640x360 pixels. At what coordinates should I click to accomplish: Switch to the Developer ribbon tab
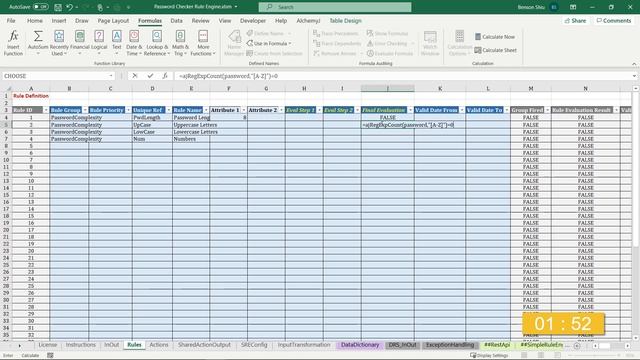pyautogui.click(x=253, y=20)
